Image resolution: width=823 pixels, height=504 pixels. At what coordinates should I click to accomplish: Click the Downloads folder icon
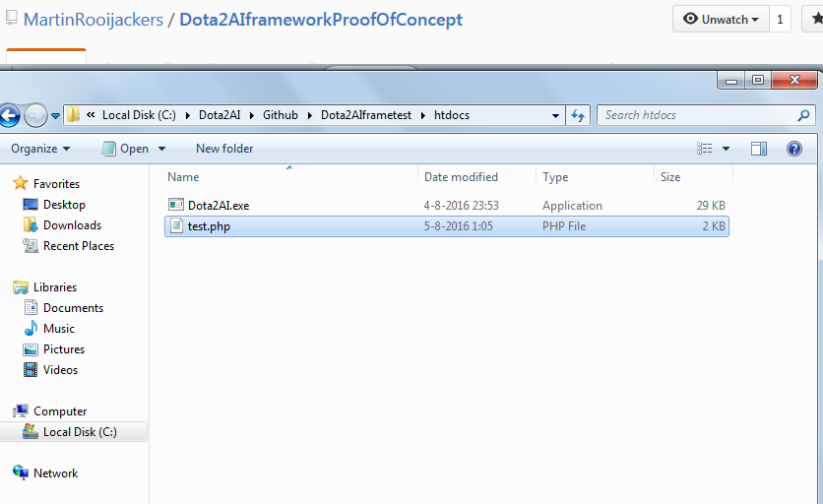31,224
